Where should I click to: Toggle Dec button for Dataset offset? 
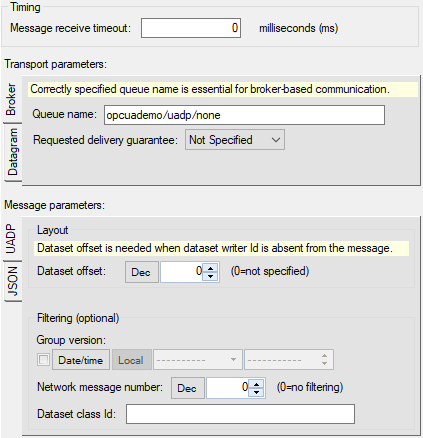[142, 272]
